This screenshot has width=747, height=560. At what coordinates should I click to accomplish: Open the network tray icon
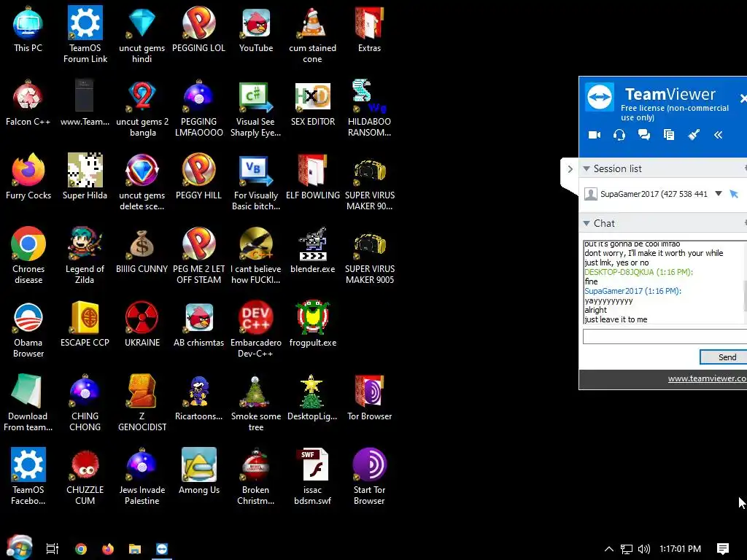627,549
